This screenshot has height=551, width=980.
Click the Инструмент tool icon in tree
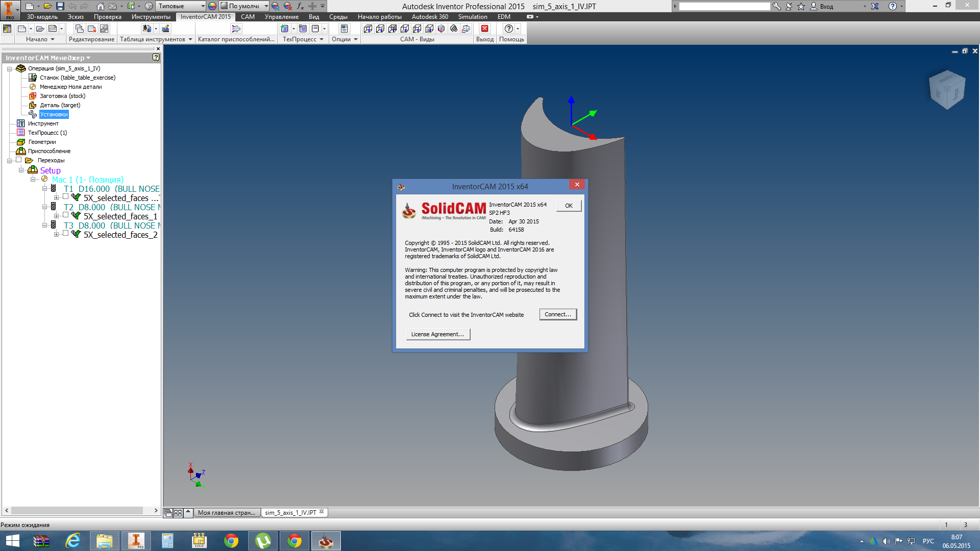point(21,123)
